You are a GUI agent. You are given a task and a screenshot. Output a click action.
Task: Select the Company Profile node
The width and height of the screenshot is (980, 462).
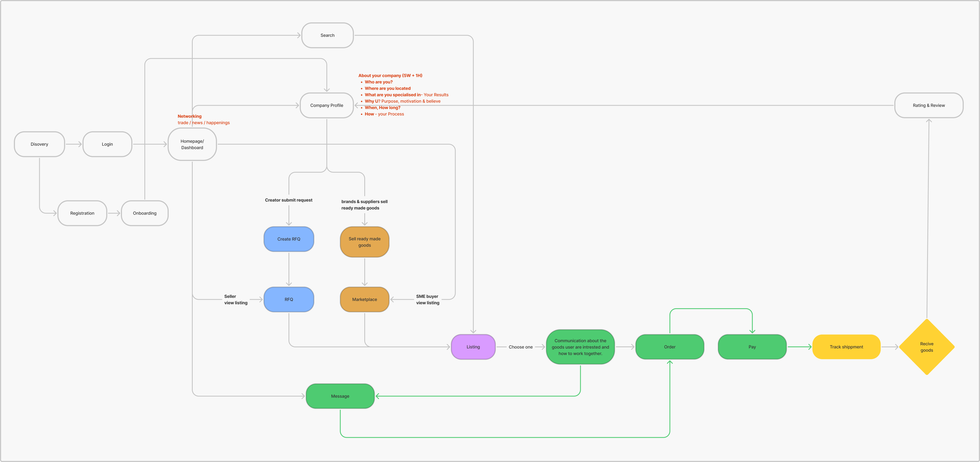coord(326,105)
